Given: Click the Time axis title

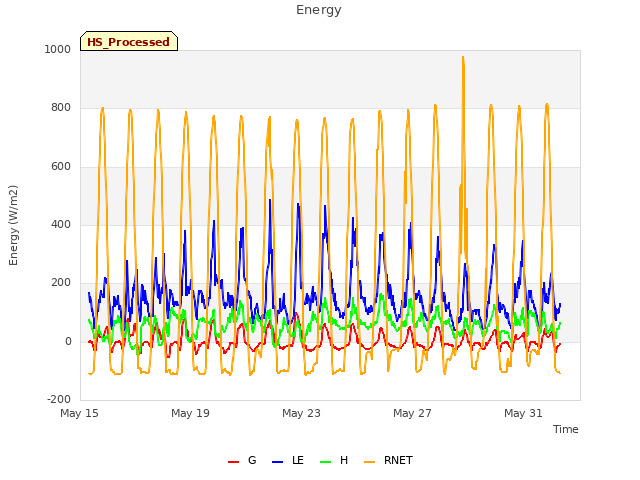Looking at the screenshot, I should coord(566,429).
